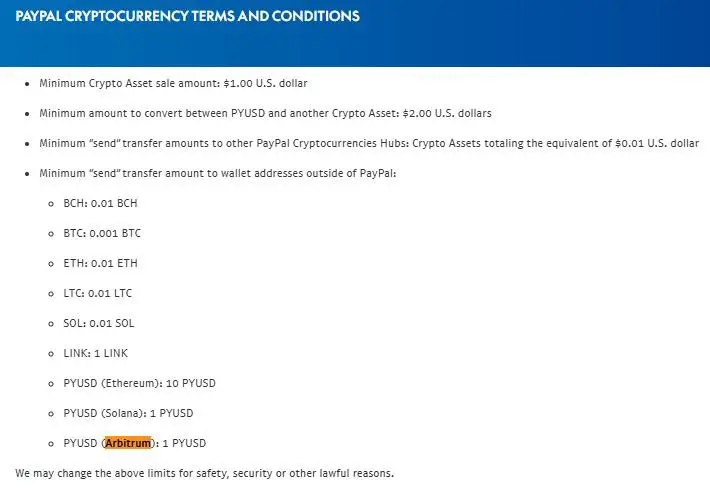Click the $1.00 U.S. dollar amount
710x491 pixels.
(x=265, y=83)
